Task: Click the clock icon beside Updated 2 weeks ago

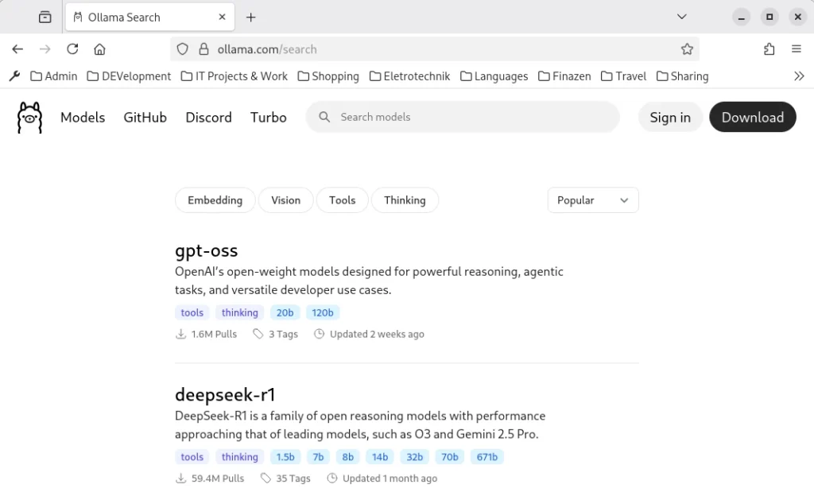Action: [320, 334]
